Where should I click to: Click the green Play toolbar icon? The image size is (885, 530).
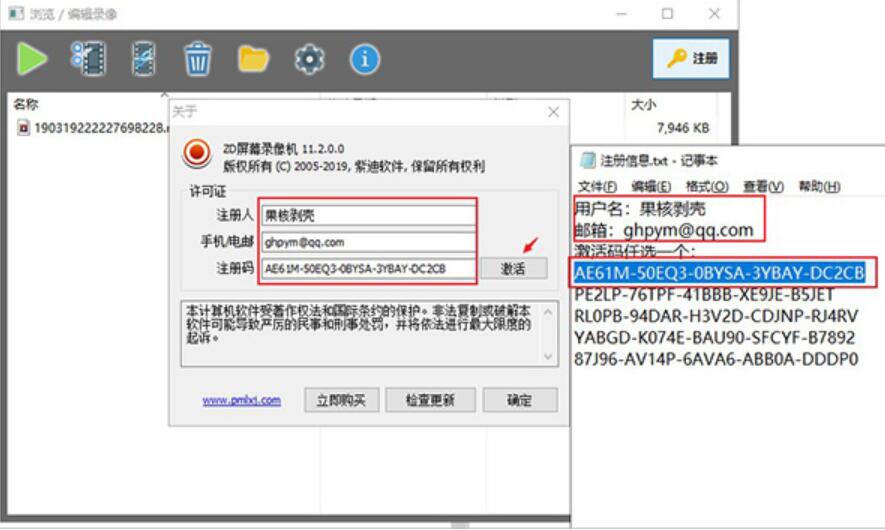pyautogui.click(x=32, y=59)
